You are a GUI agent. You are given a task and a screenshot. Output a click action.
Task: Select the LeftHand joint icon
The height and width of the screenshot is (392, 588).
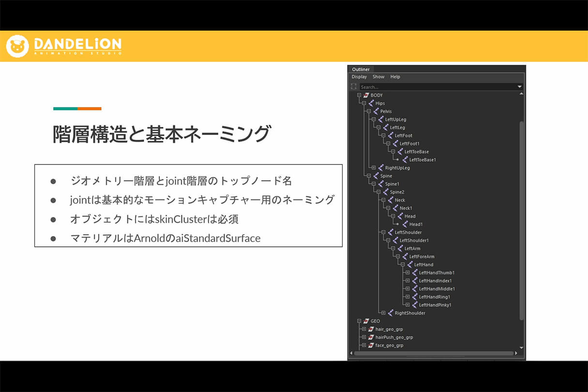(409, 264)
